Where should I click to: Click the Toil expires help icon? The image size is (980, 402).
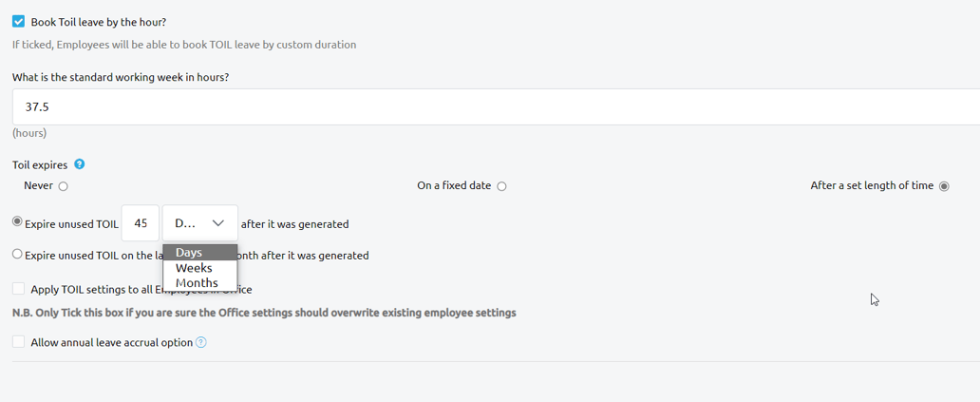[x=80, y=164]
